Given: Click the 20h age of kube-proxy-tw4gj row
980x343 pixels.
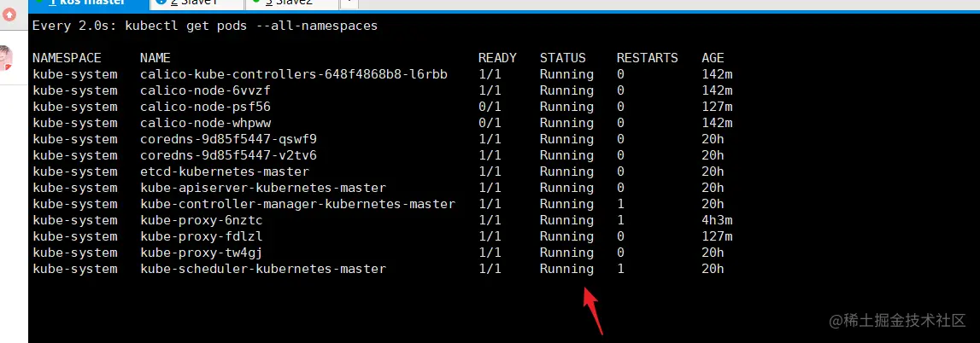Looking at the screenshot, I should [x=713, y=253].
